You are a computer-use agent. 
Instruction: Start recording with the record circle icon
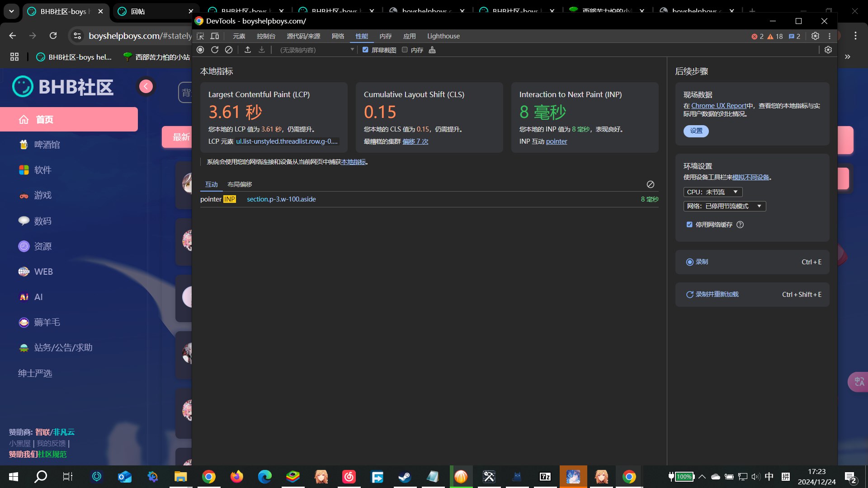point(200,50)
